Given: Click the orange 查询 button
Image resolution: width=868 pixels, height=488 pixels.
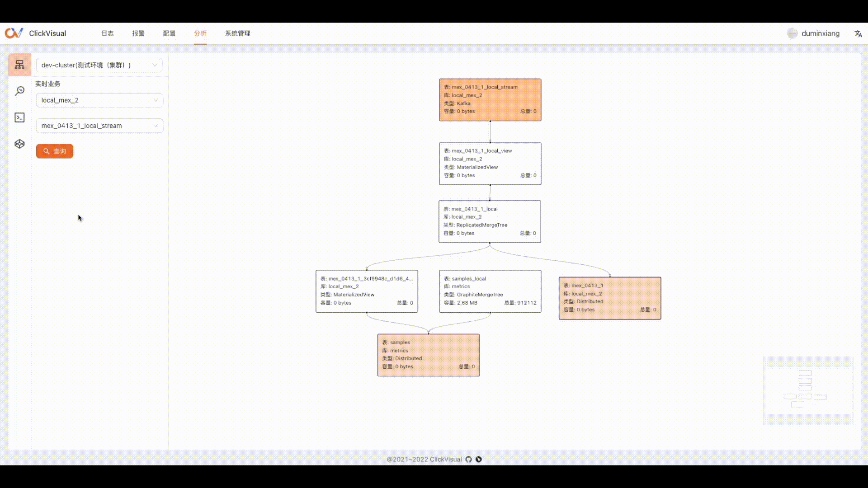Looking at the screenshot, I should coord(55,151).
